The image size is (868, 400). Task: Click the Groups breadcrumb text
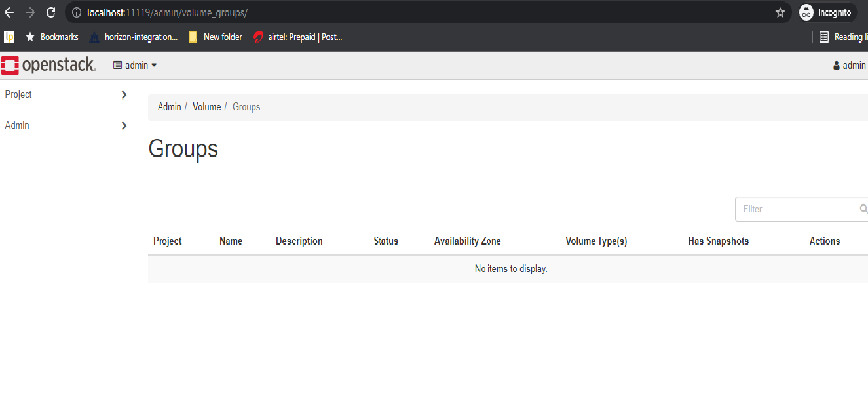pyautogui.click(x=246, y=107)
